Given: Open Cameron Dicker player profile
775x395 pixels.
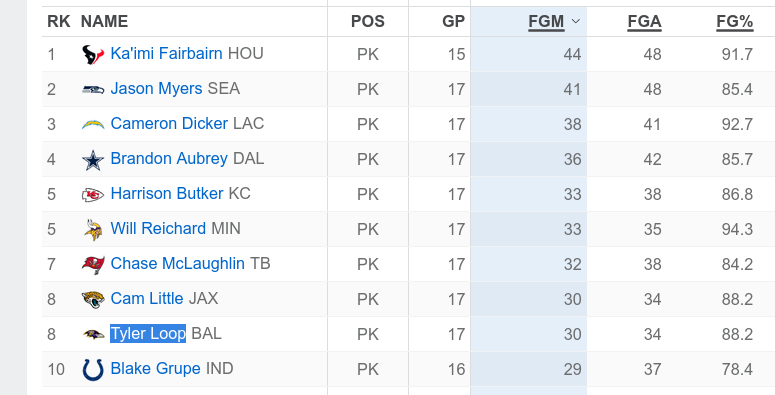Looking at the screenshot, I should [x=169, y=124].
